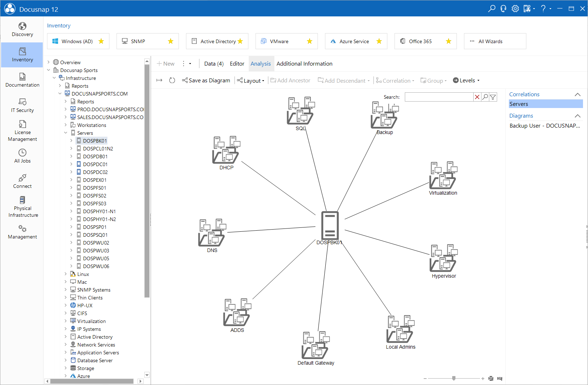Click the zoom out minus button
Image resolution: width=588 pixels, height=385 pixels.
[425, 379]
